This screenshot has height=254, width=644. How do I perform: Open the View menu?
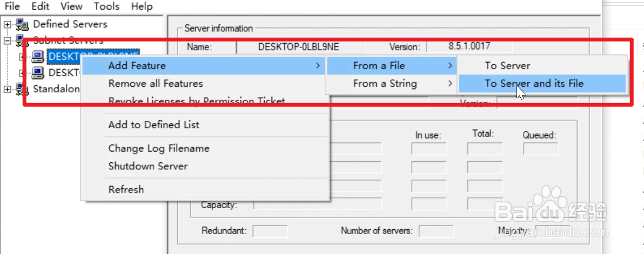point(71,6)
